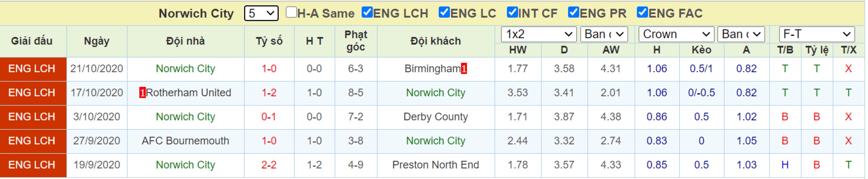Open Derby County team link

point(436,117)
